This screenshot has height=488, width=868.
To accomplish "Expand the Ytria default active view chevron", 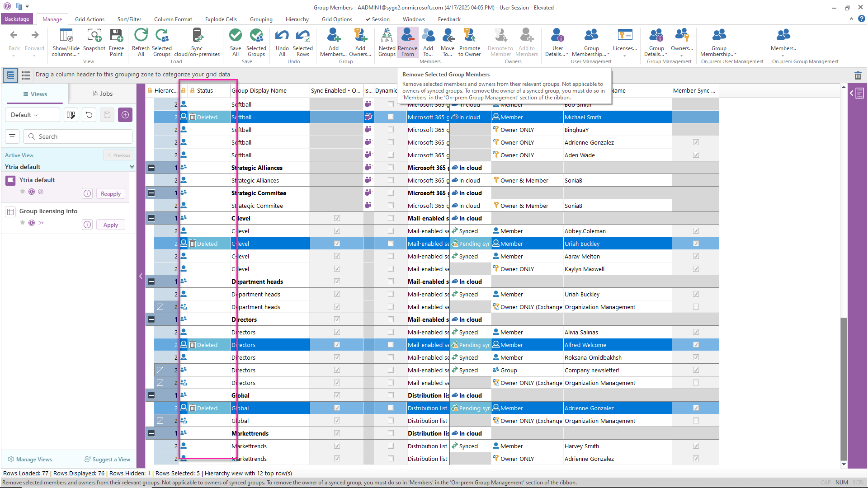I will pos(132,167).
